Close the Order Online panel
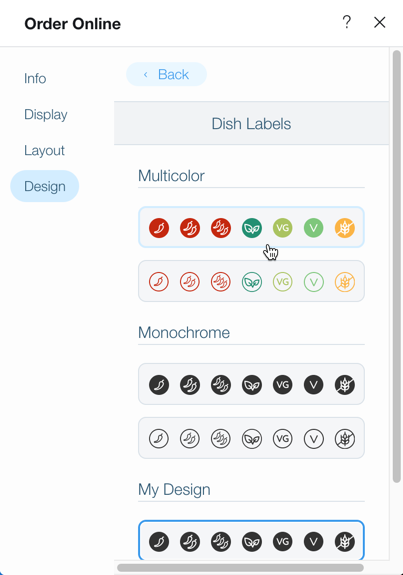Viewport: 403px width, 575px height. click(380, 22)
